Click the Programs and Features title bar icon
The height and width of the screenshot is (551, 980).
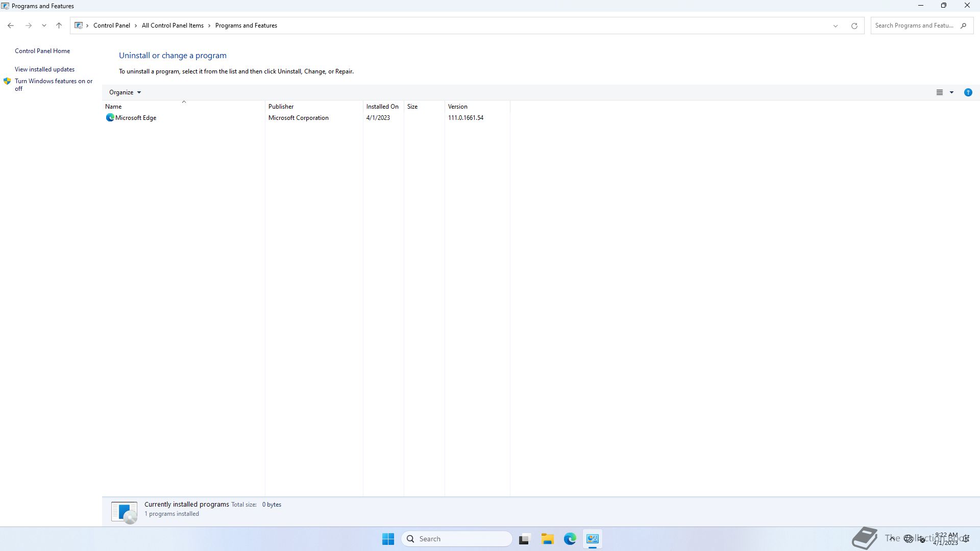coord(5,6)
